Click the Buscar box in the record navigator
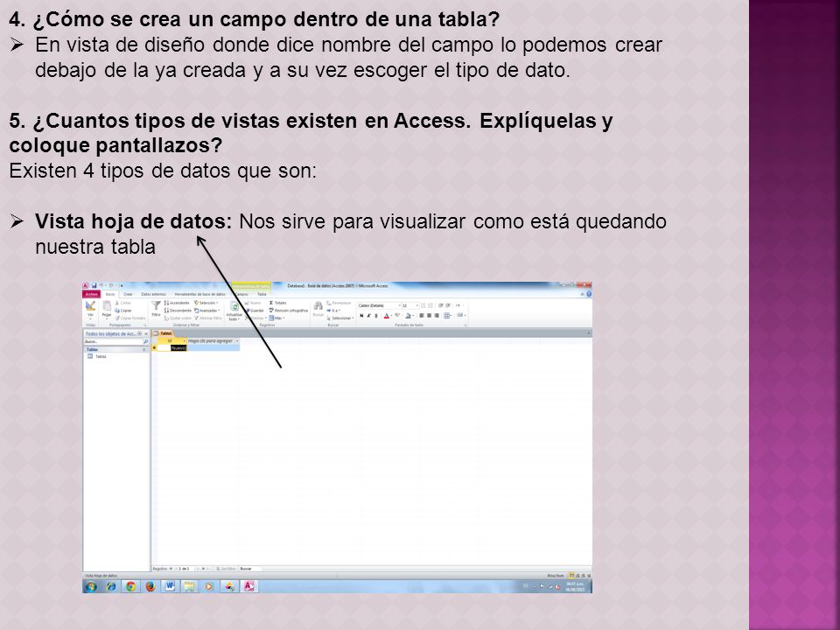 250,569
